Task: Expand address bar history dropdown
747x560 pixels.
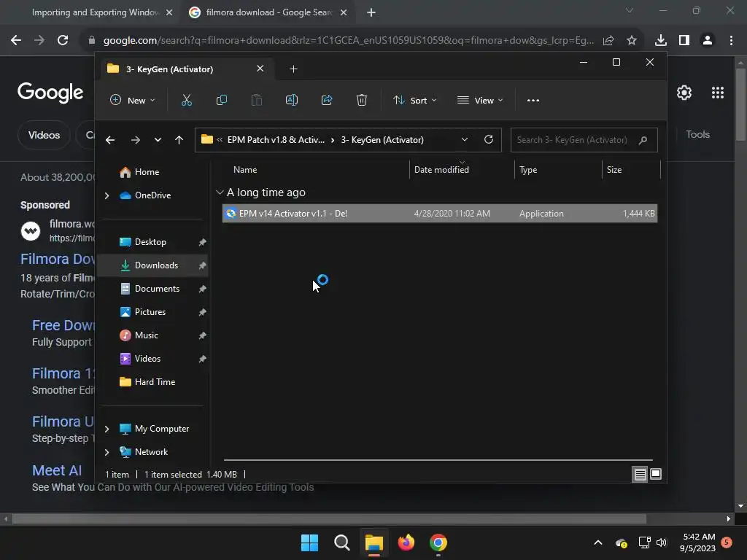Action: [x=465, y=139]
